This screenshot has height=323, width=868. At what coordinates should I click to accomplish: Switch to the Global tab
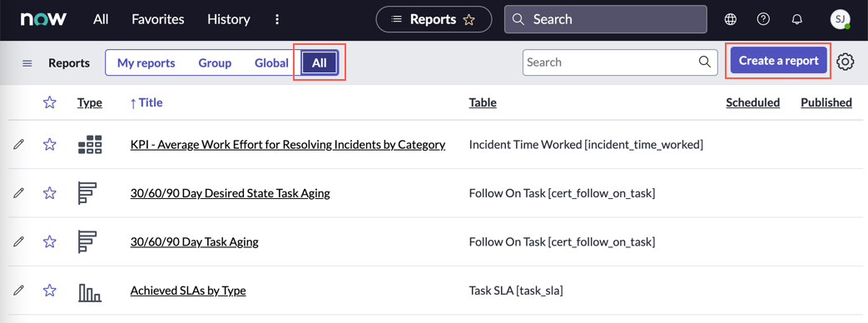[272, 63]
